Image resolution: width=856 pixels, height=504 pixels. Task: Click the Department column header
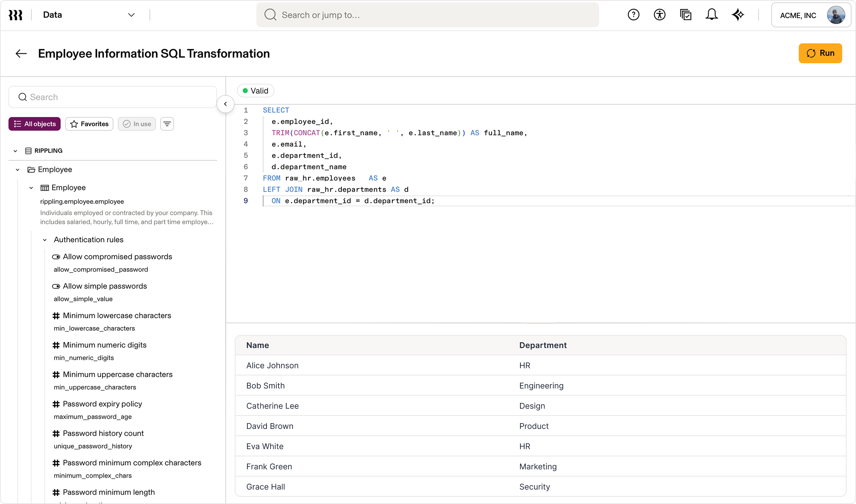point(543,346)
